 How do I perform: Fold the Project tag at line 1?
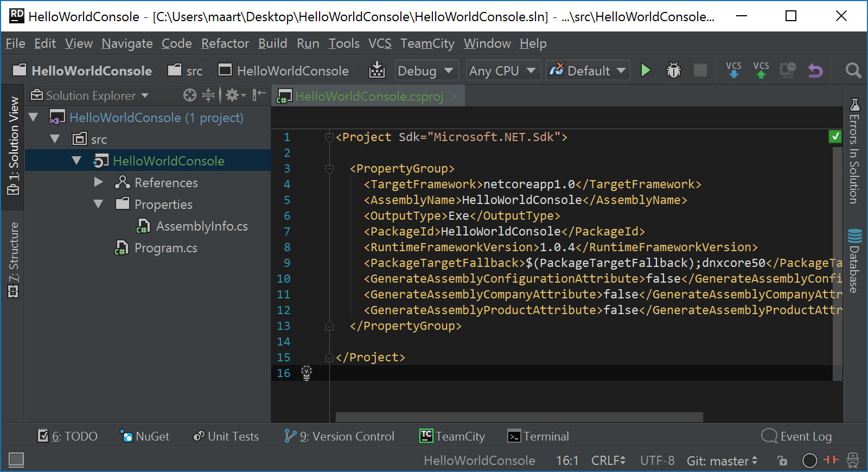[x=329, y=137]
